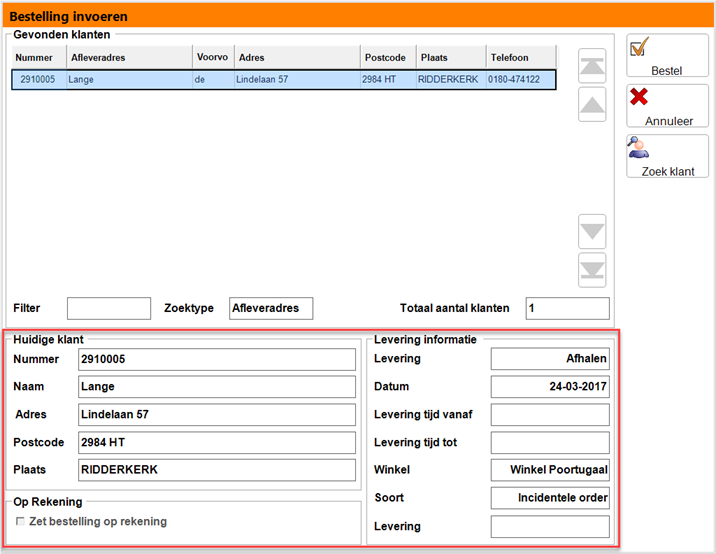Enable Zet bestelling op rekening checkbox

(20, 521)
